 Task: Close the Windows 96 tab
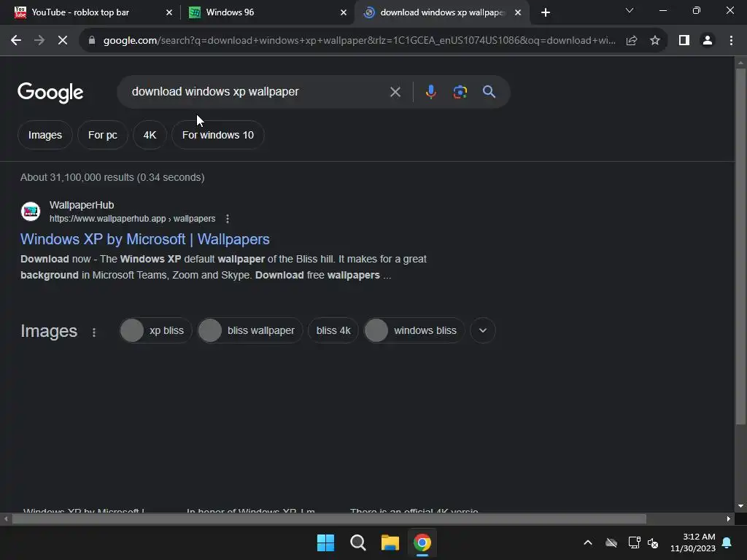click(x=343, y=12)
